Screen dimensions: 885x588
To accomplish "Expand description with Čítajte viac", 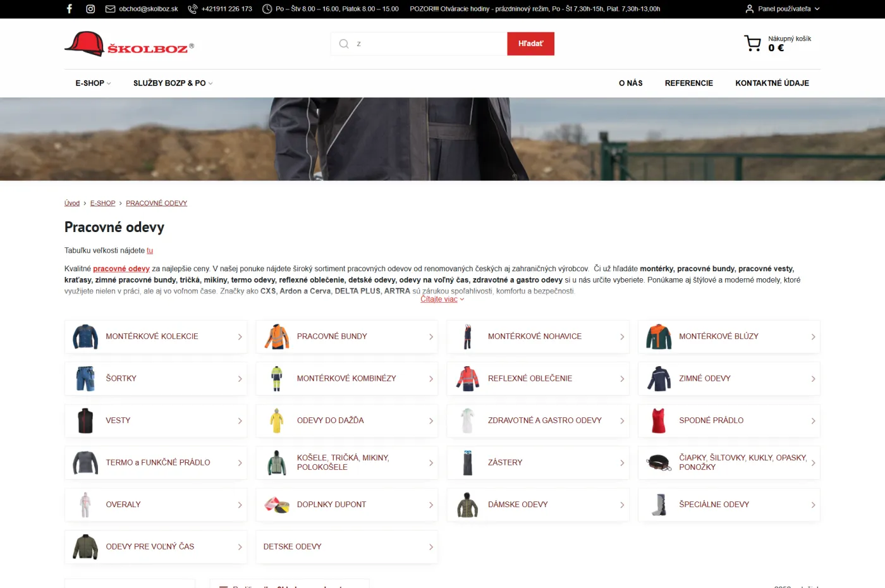I will click(x=442, y=299).
